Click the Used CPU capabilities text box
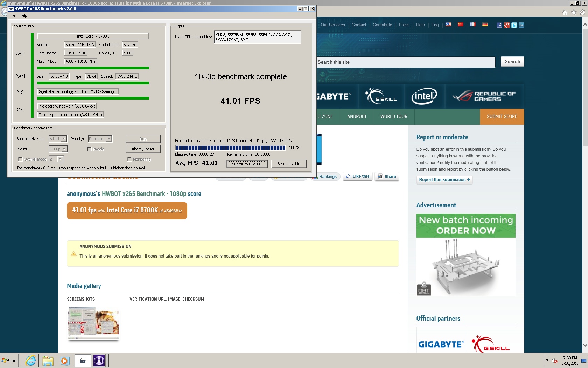 click(x=257, y=37)
